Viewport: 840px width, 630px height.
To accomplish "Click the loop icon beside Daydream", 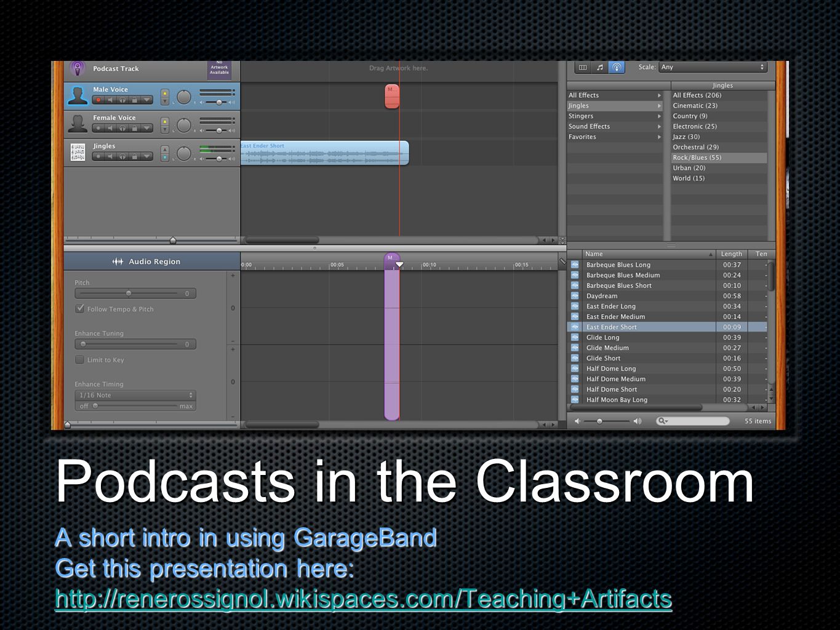I will [x=575, y=296].
